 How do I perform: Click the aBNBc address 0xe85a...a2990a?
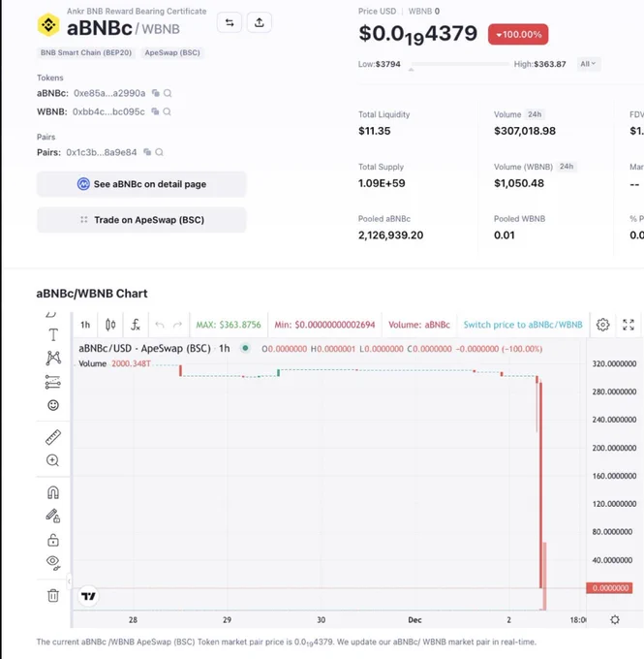[x=109, y=93]
